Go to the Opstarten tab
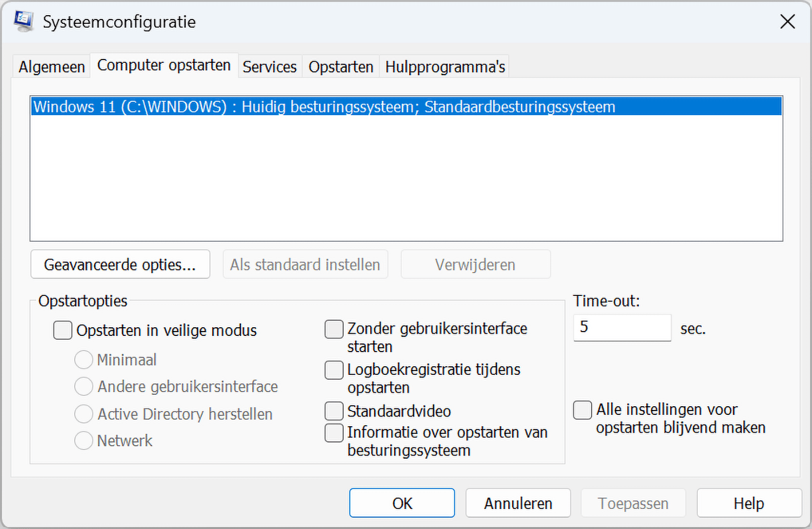This screenshot has width=812, height=529. pyautogui.click(x=340, y=67)
